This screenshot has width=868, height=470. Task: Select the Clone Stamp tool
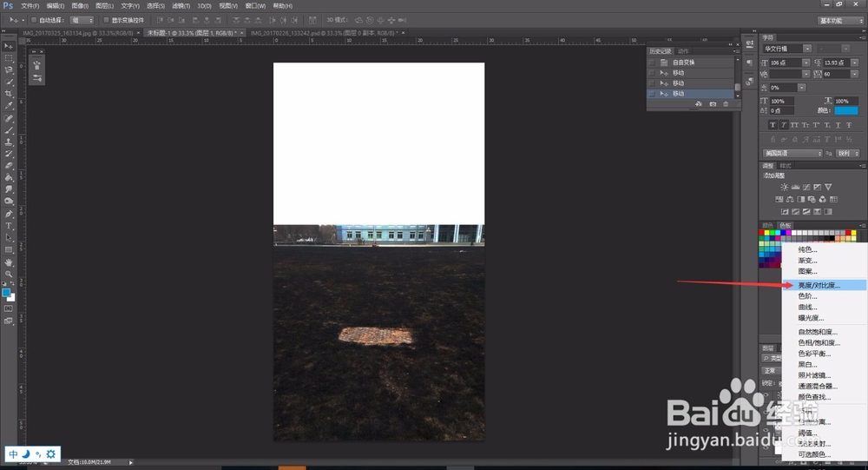pos(9,142)
